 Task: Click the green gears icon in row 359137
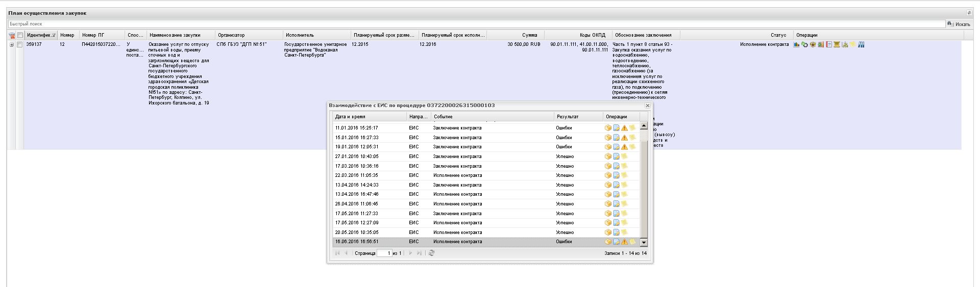tap(804, 44)
